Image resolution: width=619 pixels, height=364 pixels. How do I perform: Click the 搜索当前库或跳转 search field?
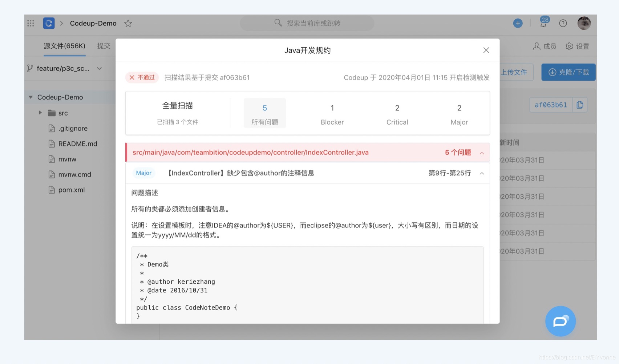coord(307,23)
